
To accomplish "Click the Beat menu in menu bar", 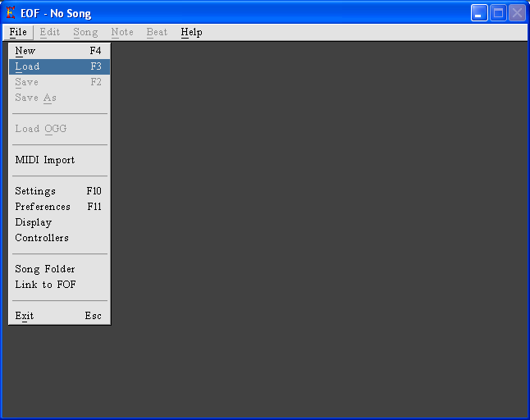I will (x=157, y=32).
